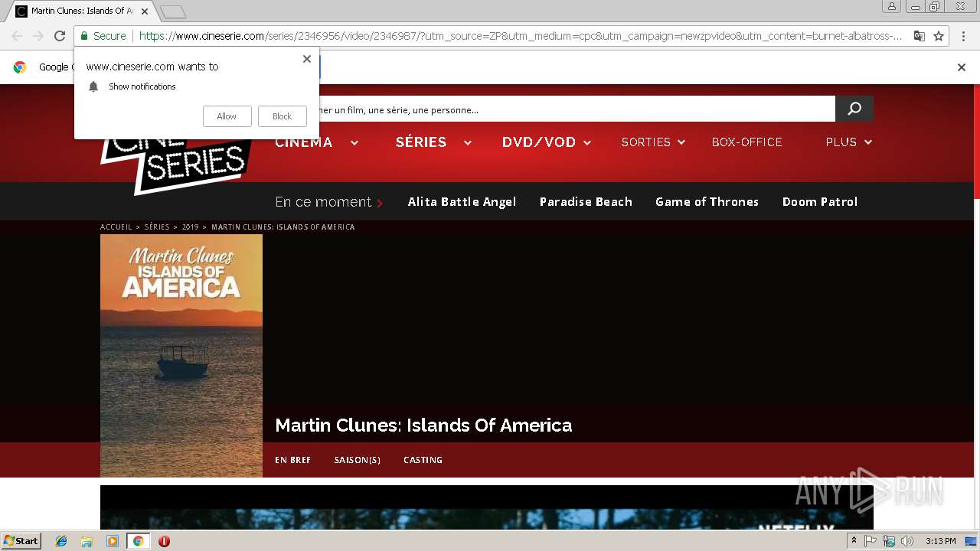Open the Windows Start menu
The height and width of the screenshot is (551, 980).
pos(21,541)
